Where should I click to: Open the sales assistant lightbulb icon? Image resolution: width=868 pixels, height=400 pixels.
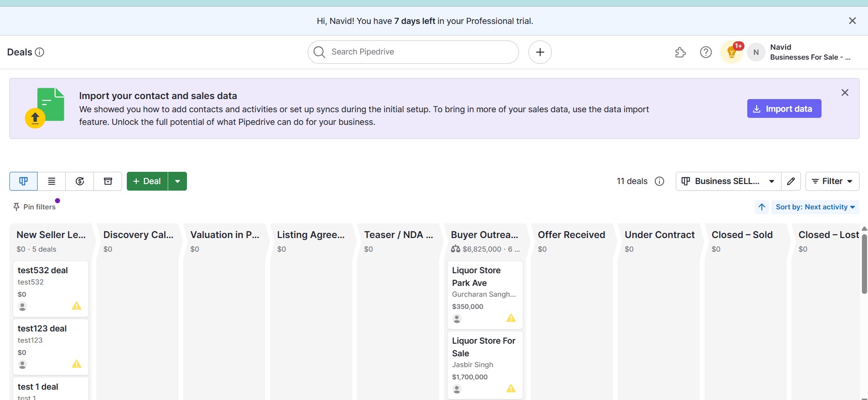pos(731,52)
